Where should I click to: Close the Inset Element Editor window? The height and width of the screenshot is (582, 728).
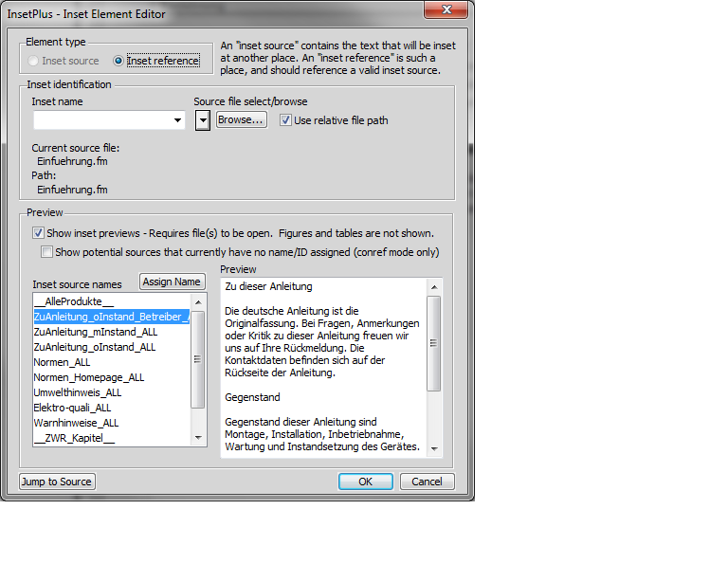446,9
